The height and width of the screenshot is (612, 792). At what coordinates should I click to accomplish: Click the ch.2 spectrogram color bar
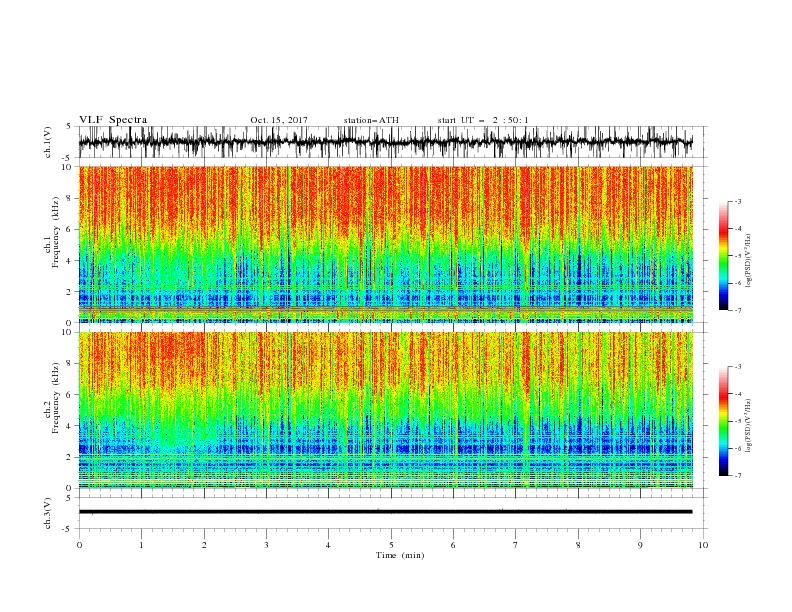(x=723, y=421)
